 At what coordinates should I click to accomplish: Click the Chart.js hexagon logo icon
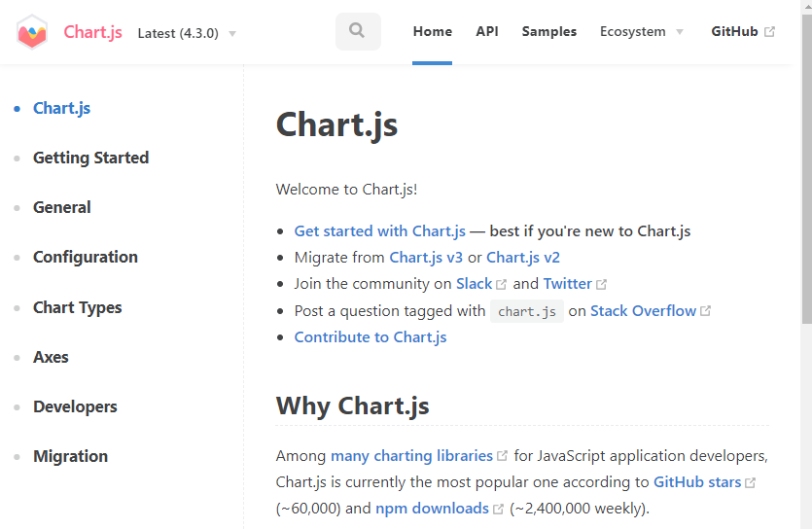click(32, 32)
